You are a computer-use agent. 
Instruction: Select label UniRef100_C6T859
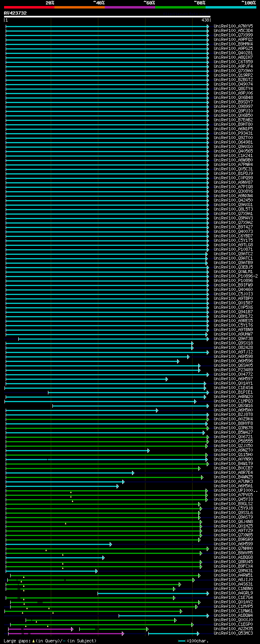tap(233, 62)
